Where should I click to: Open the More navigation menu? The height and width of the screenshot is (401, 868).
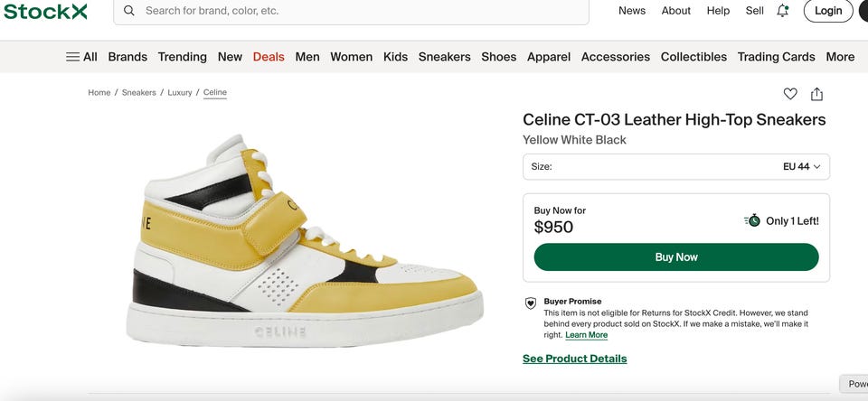(840, 56)
